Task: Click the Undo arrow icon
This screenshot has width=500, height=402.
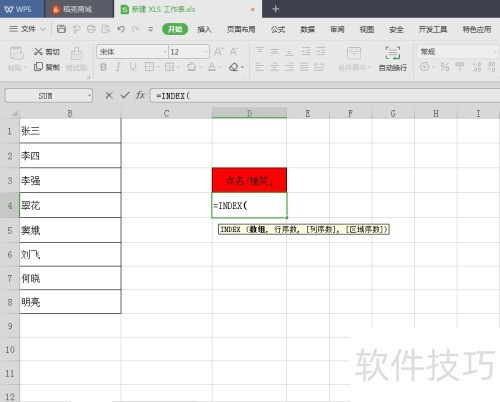Action: [121, 29]
